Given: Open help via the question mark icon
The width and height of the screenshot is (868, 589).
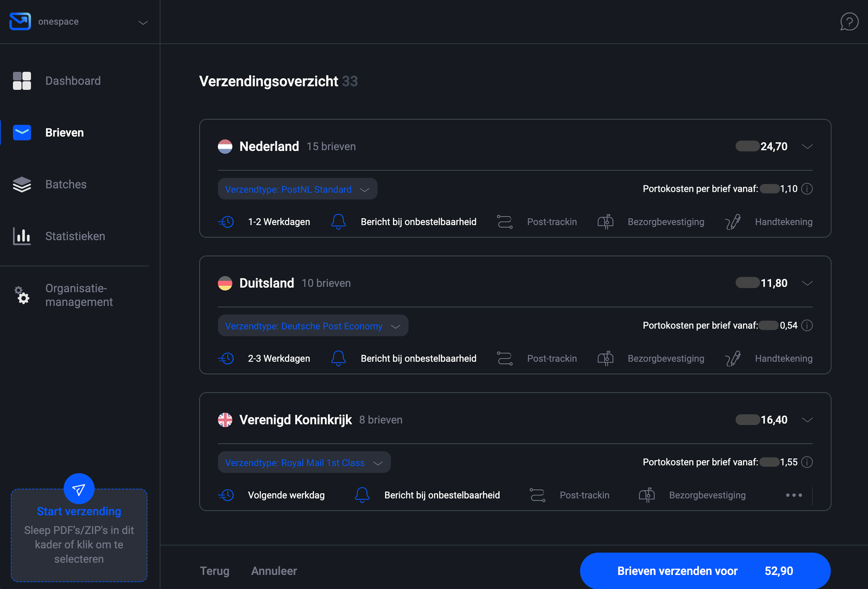Looking at the screenshot, I should pos(849,22).
